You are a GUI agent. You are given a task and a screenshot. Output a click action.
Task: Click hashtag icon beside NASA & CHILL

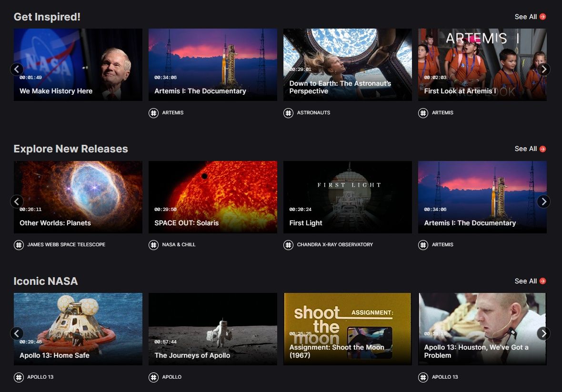point(153,245)
